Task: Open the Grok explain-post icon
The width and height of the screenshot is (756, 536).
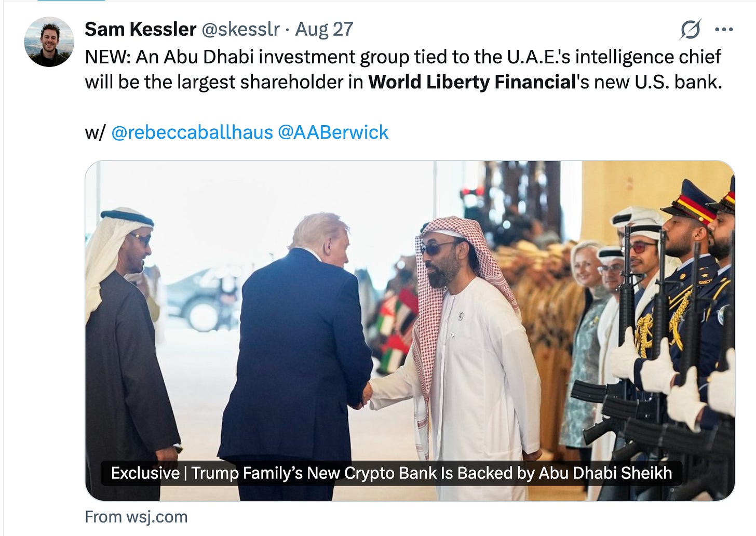Action: click(691, 30)
